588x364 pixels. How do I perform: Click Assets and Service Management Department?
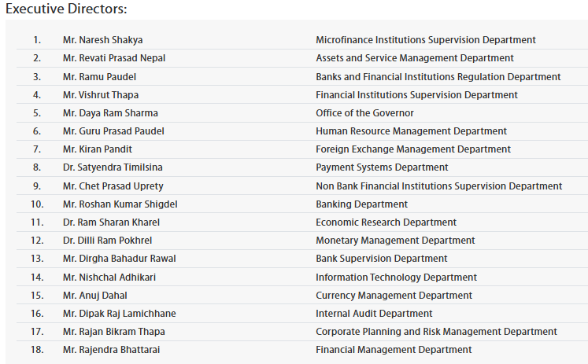click(414, 58)
